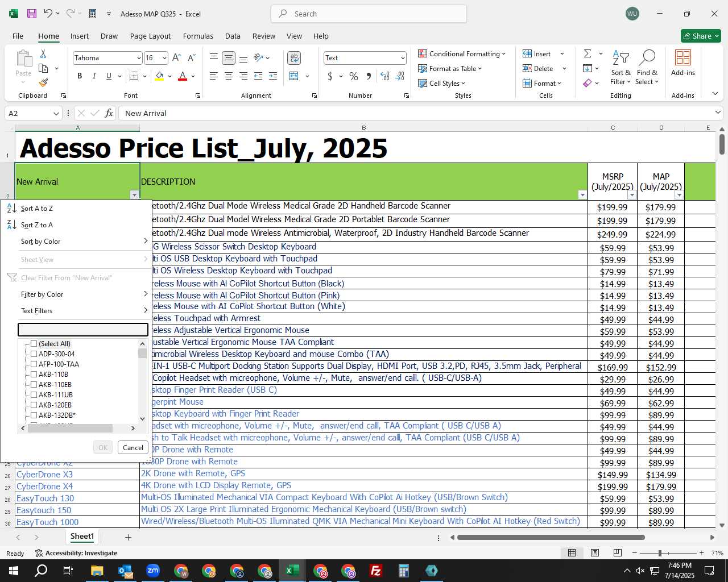The image size is (728, 582).
Task: Click the Format Painter brush icon
Action: (43, 82)
